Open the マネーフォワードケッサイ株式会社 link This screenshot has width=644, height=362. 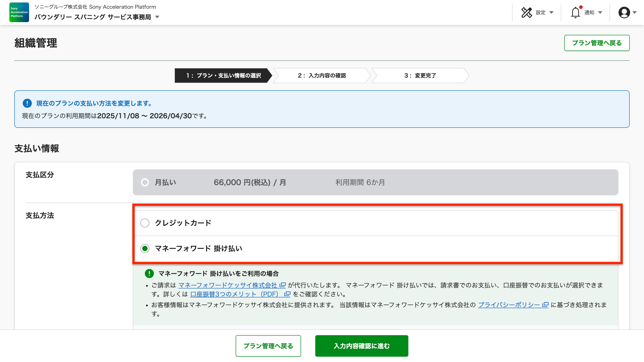tap(228, 285)
